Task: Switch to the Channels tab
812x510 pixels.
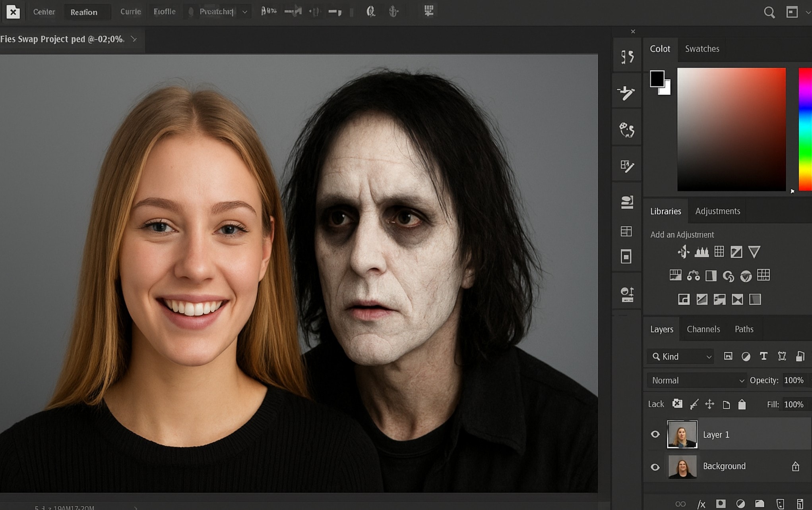Action: 703,329
